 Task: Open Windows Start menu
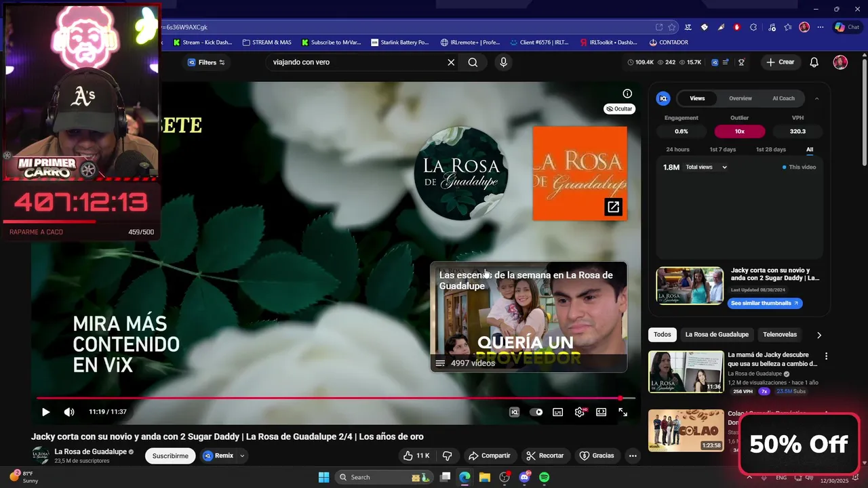pyautogui.click(x=323, y=477)
